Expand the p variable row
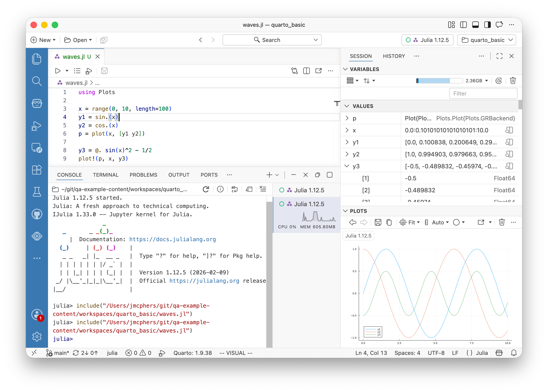The image size is (548, 392). 347,118
